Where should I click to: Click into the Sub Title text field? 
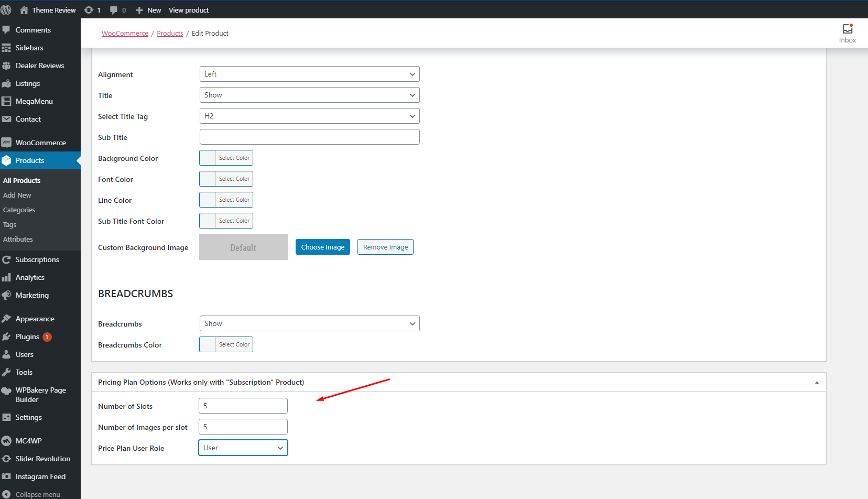[309, 137]
